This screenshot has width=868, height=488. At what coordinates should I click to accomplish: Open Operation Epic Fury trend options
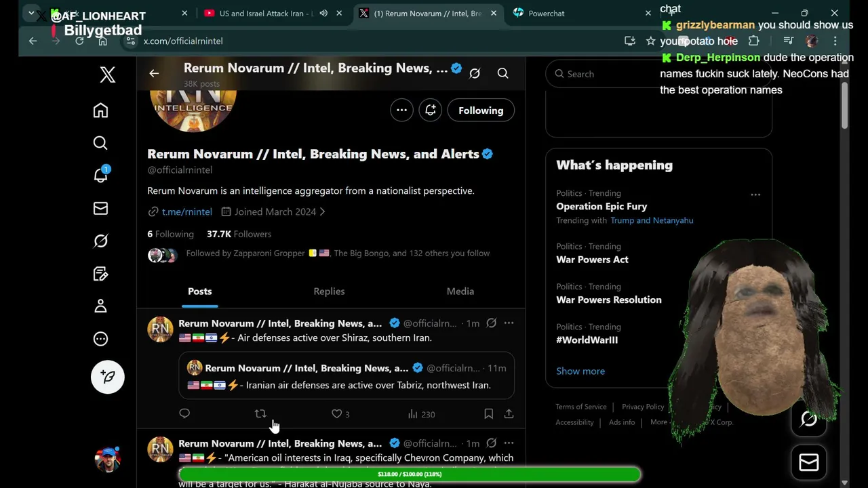click(x=755, y=195)
